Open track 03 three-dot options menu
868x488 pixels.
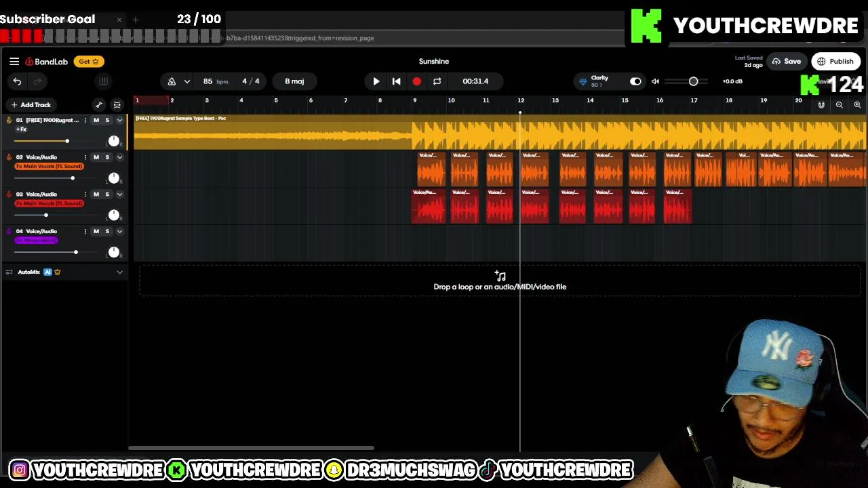pyautogui.click(x=85, y=195)
